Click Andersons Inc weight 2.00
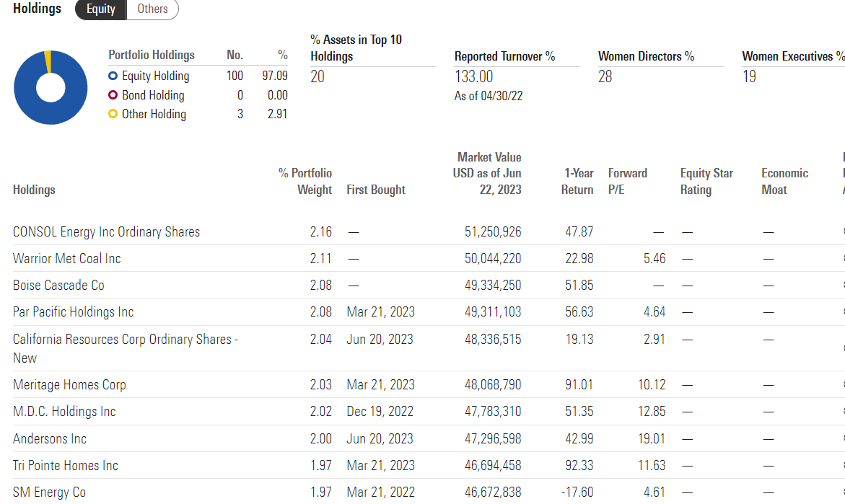 pos(321,439)
